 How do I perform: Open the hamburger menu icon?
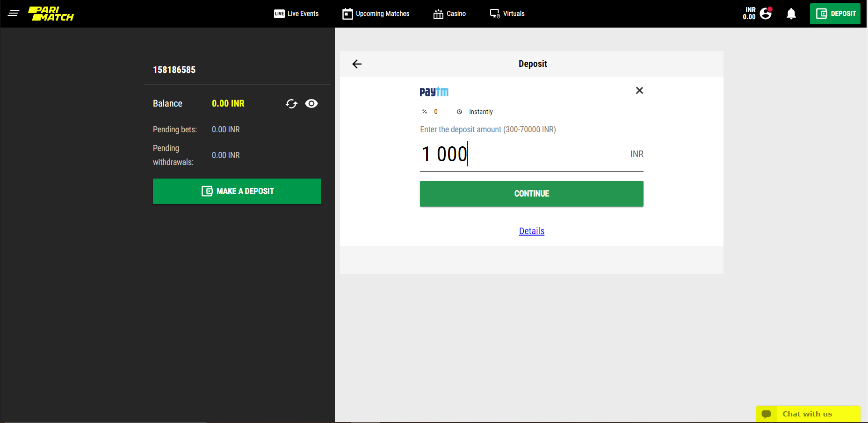[x=14, y=14]
